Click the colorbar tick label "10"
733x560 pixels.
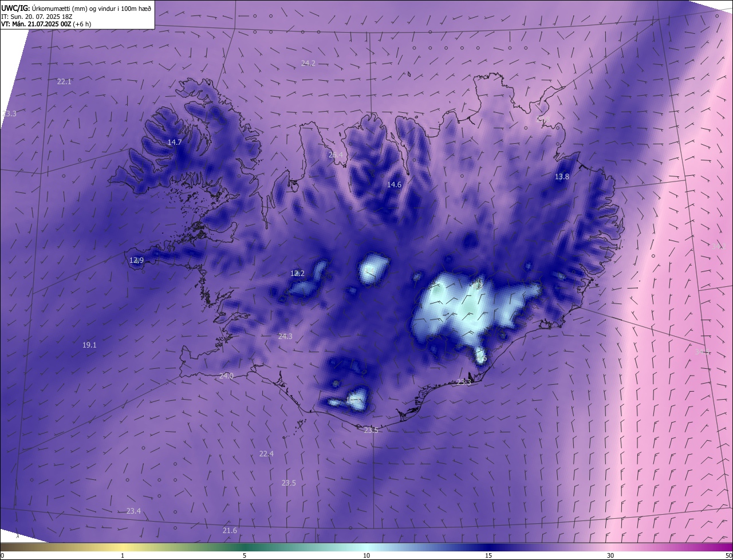tap(366, 555)
